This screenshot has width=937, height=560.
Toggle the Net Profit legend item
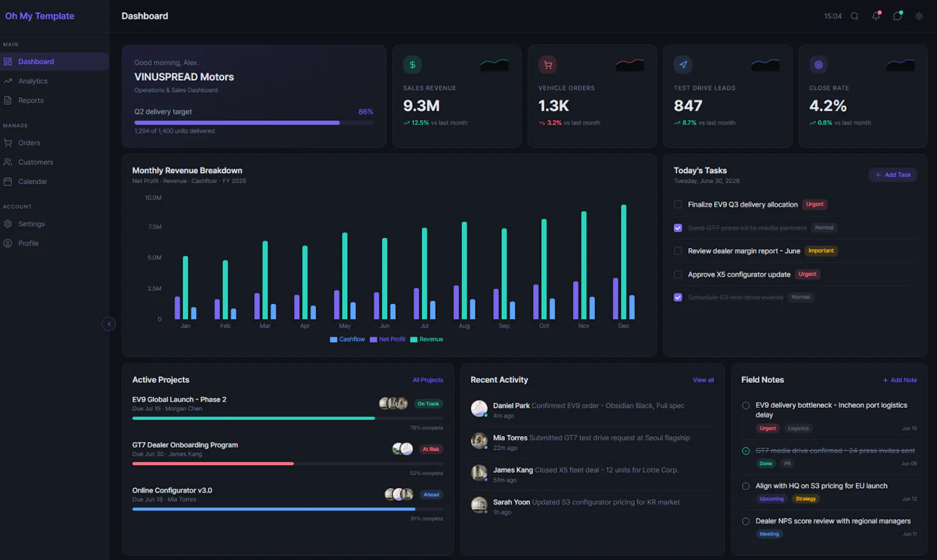[x=388, y=339]
